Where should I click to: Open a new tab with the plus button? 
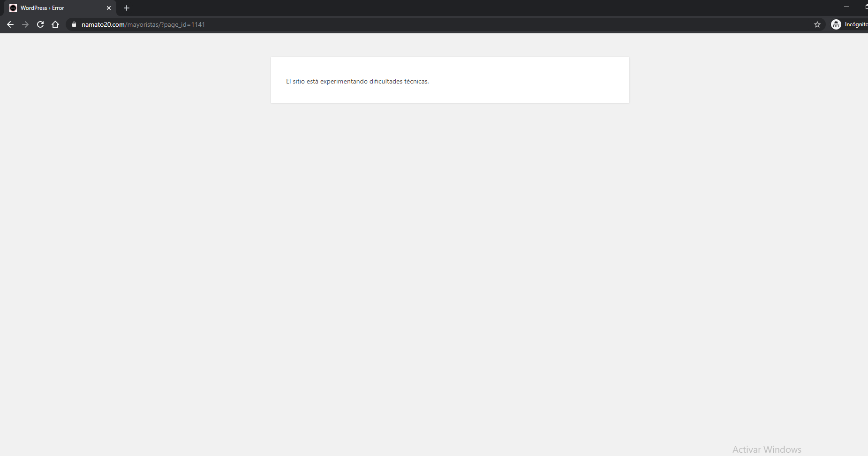pyautogui.click(x=127, y=8)
